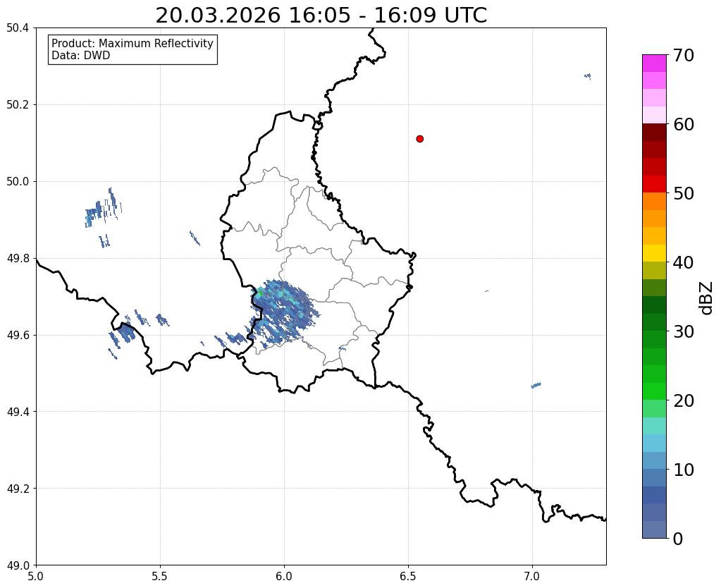Screen dimensions: 721x588
Task: Click the bright green band at colorbar 20
Action: click(x=654, y=391)
